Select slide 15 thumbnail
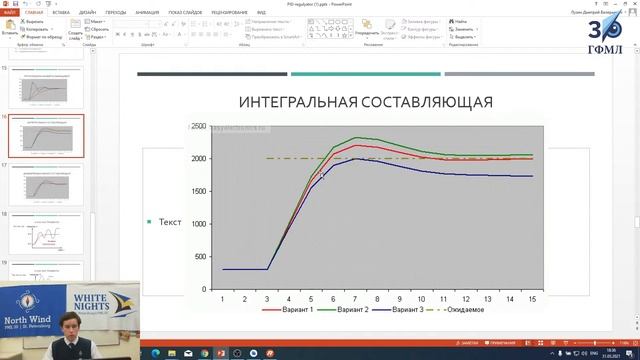The image size is (640, 360). coord(46,87)
